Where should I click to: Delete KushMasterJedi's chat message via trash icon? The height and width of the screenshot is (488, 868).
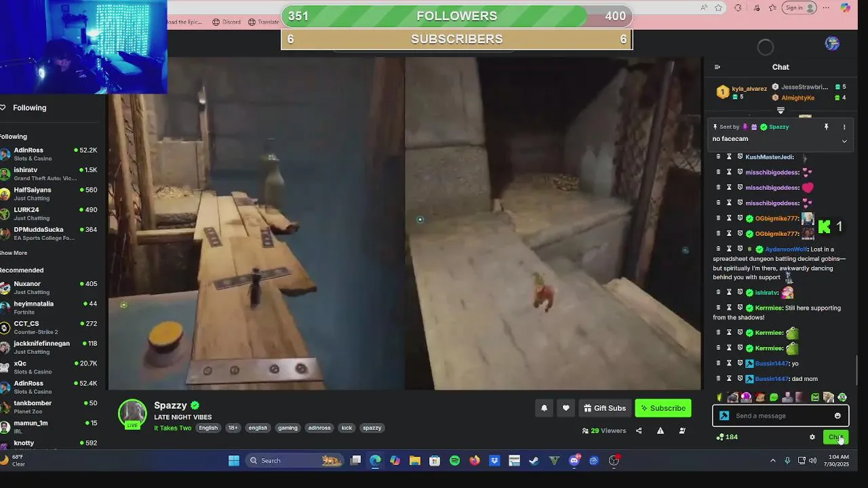(719, 157)
